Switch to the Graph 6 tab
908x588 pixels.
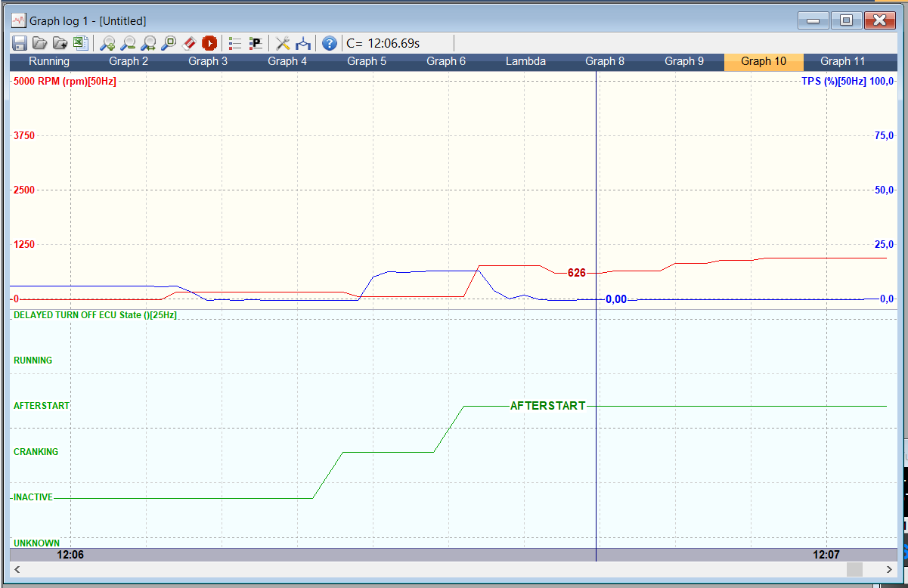tap(446, 62)
